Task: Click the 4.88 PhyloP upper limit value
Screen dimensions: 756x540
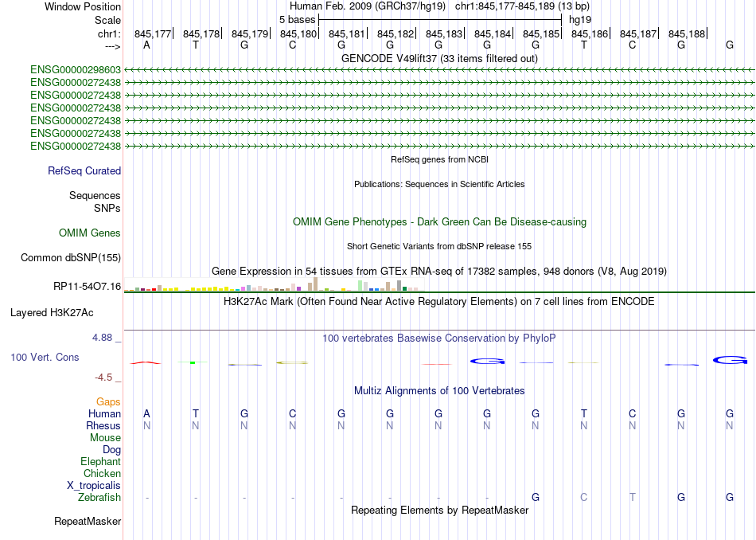Action: coord(102,338)
